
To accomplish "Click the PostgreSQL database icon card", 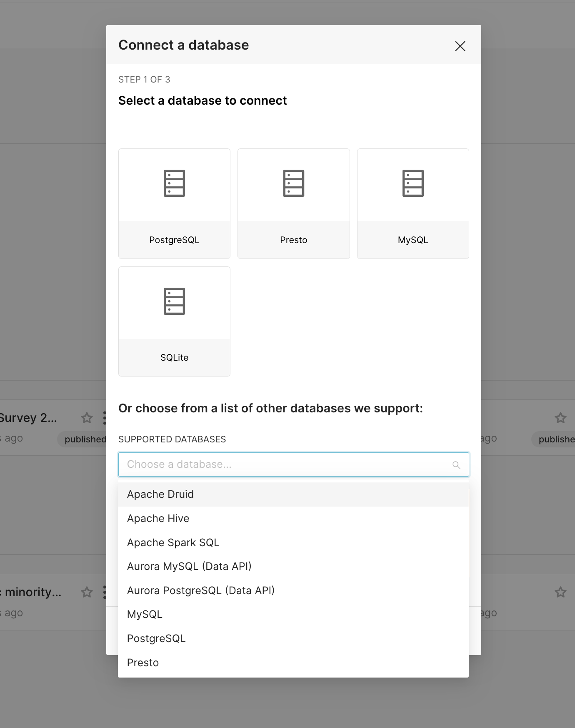I will pos(174,203).
